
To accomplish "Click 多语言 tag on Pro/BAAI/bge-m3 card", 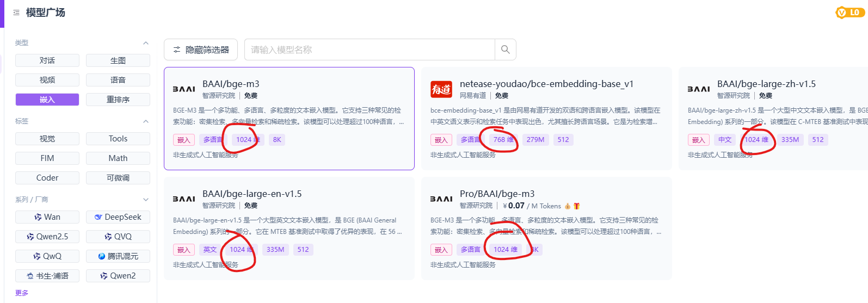I will 471,250.
